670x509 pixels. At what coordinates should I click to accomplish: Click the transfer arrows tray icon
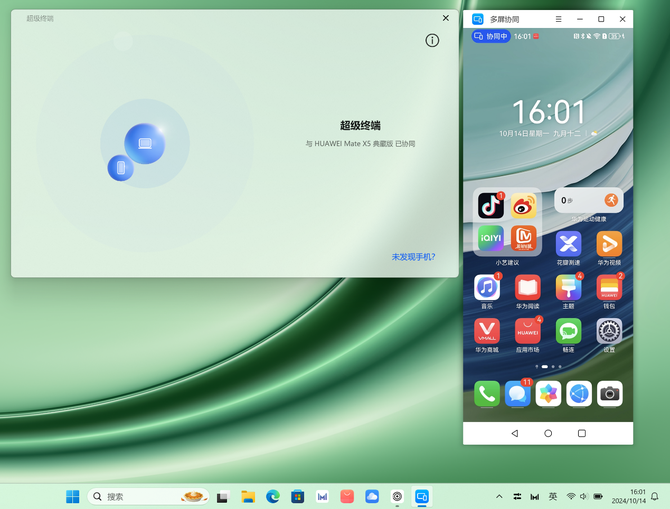click(x=517, y=497)
